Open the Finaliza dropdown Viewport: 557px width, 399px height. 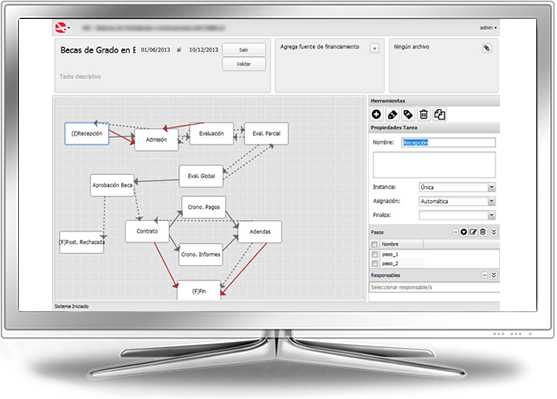coord(492,215)
